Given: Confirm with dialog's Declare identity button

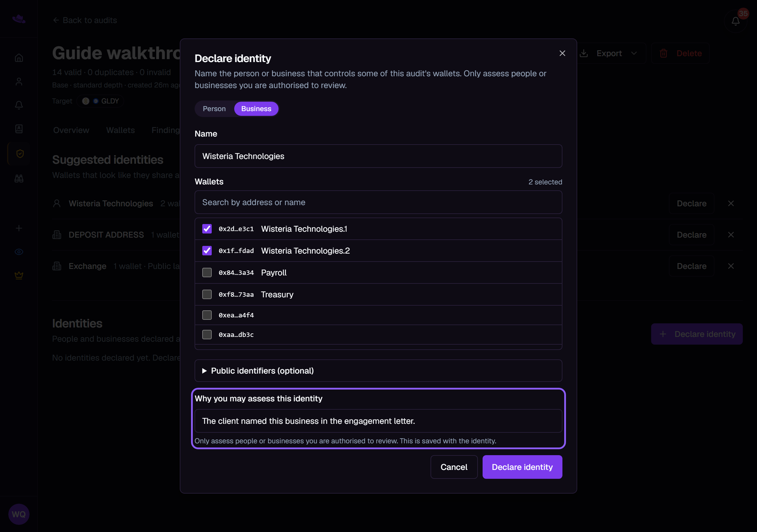Looking at the screenshot, I should pyautogui.click(x=522, y=467).
